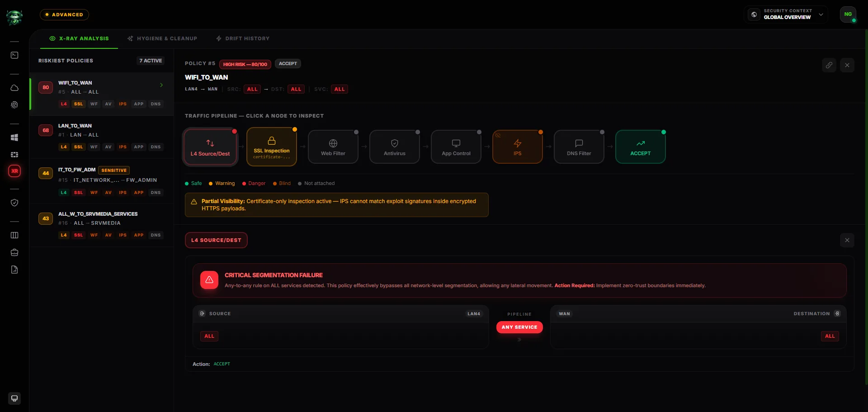This screenshot has height=412, width=868.
Task: Click the SRC ALL tag in header
Action: tap(252, 89)
